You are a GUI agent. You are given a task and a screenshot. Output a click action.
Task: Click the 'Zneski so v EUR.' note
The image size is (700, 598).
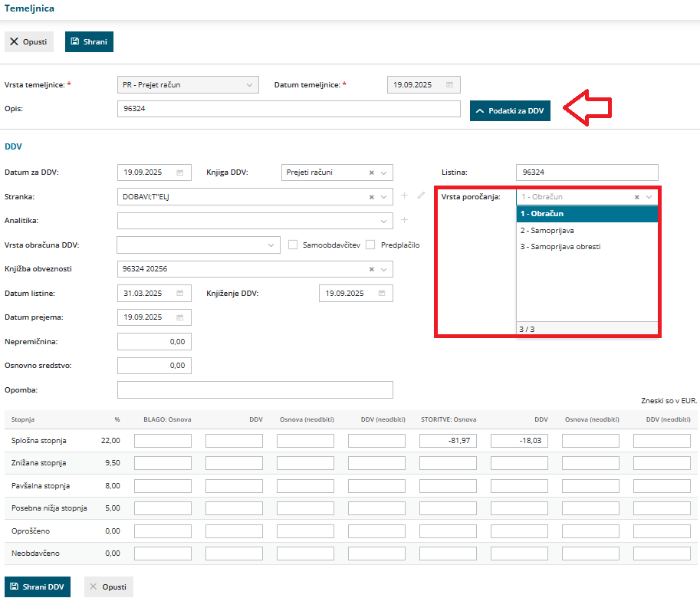click(669, 401)
